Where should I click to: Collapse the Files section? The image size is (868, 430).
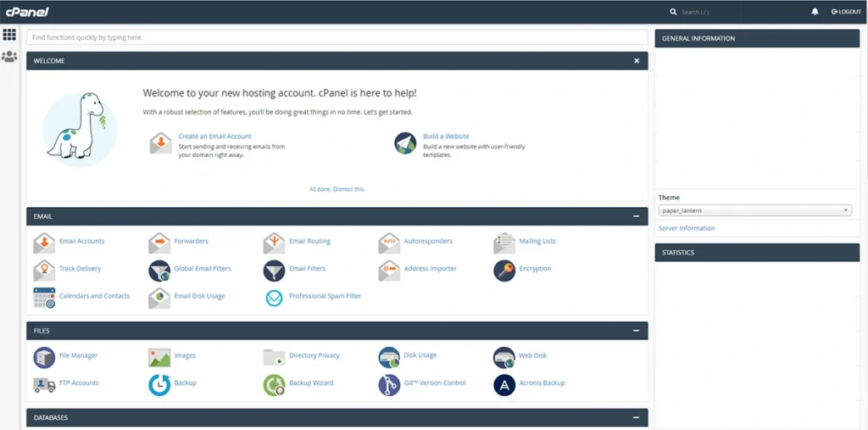pos(636,331)
